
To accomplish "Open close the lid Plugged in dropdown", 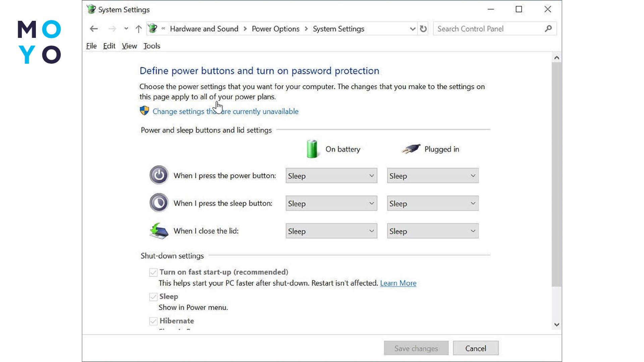I will click(432, 231).
